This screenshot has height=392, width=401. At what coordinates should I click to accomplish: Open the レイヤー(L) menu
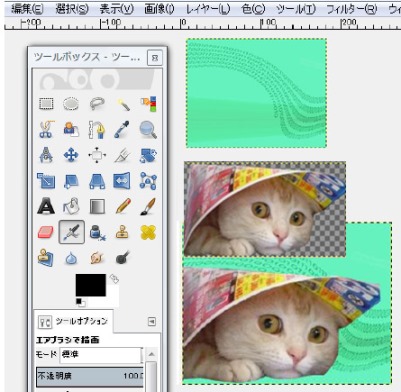(208, 9)
